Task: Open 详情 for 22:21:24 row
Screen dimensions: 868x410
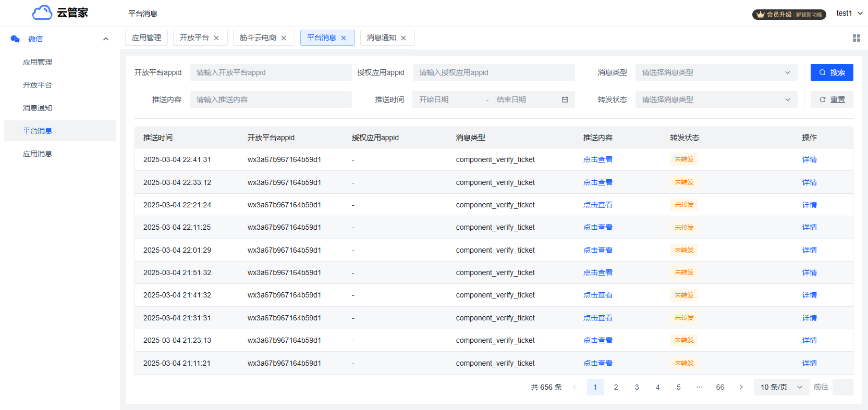Action: point(810,205)
